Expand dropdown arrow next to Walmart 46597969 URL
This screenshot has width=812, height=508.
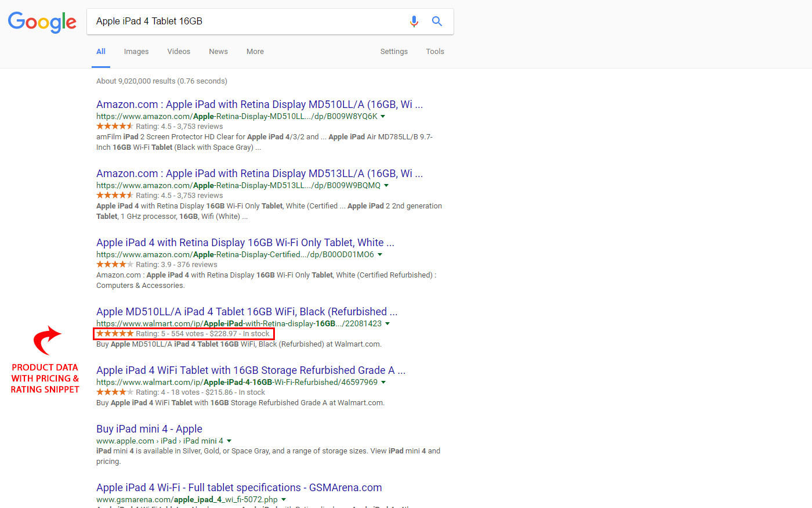[383, 383]
